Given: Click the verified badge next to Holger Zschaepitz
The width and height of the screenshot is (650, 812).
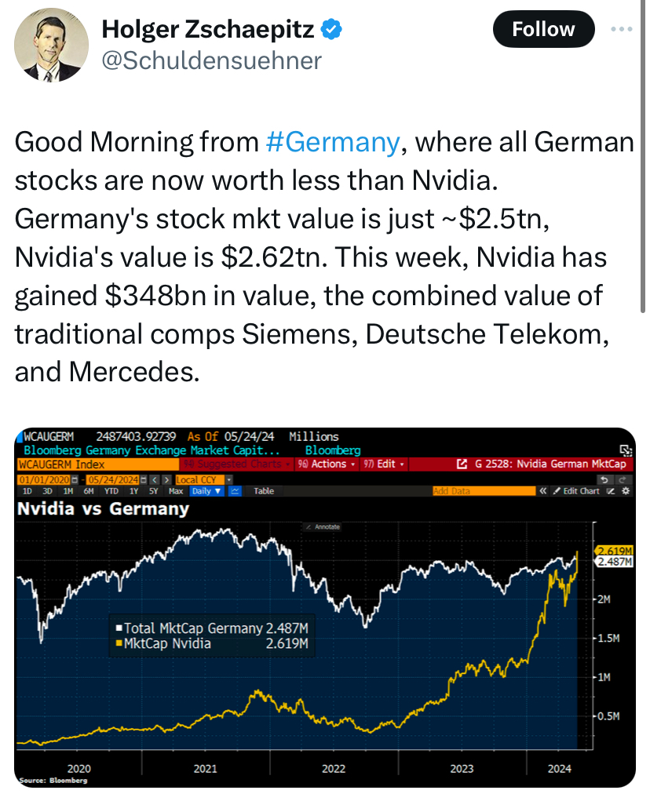Looking at the screenshot, I should coord(332,30).
